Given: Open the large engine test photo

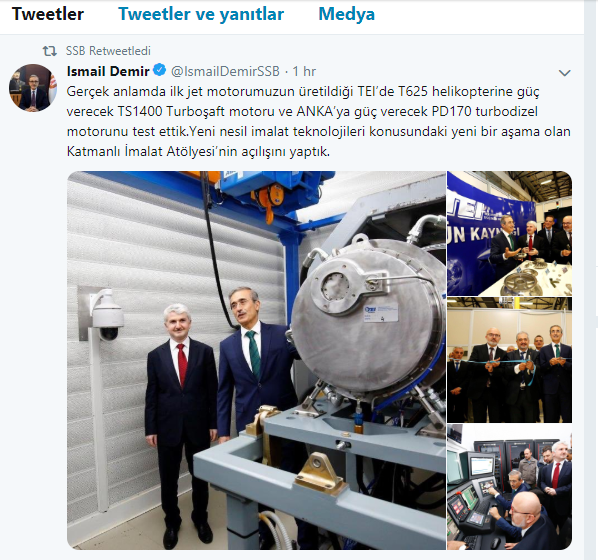Looking at the screenshot, I should pos(256,360).
